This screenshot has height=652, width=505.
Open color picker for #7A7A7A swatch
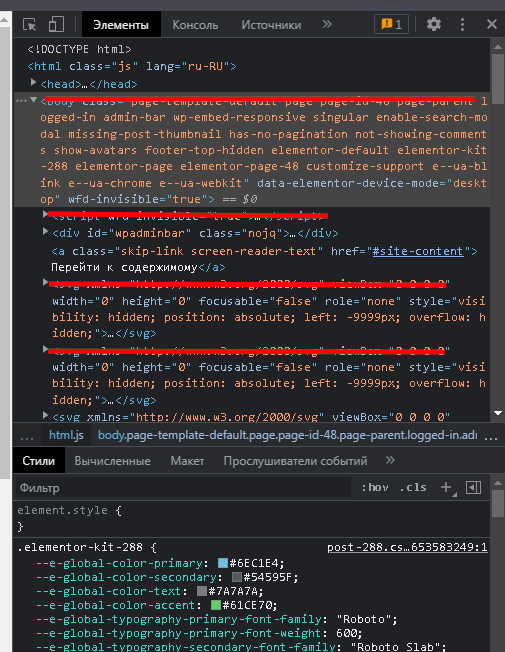point(202,591)
